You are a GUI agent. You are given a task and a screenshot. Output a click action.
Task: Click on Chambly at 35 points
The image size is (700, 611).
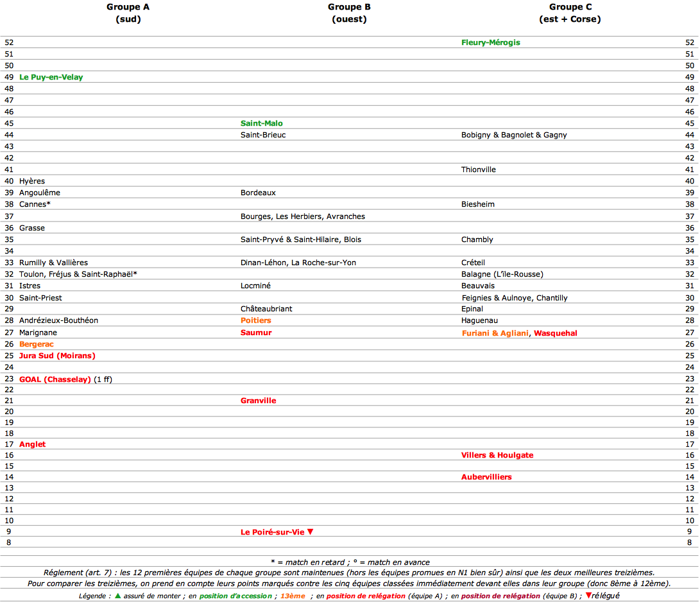(477, 239)
